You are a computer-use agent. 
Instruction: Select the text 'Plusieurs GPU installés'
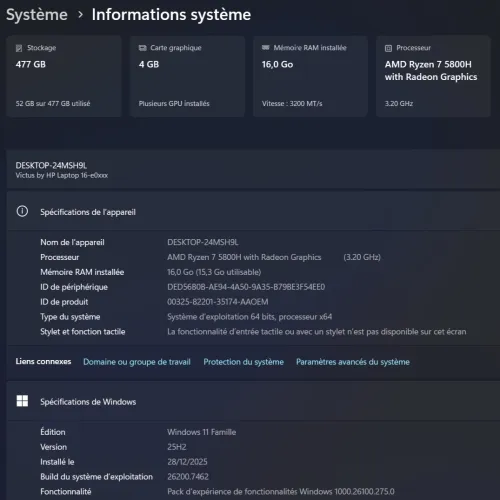(x=174, y=104)
